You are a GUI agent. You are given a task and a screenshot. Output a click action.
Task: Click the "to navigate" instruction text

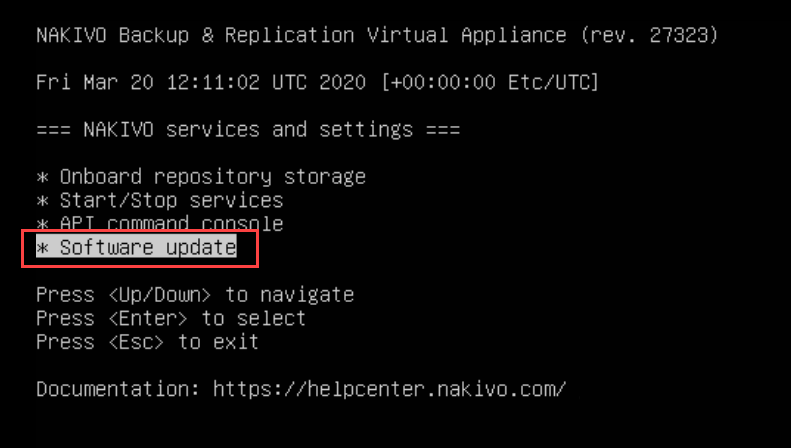coord(289,295)
